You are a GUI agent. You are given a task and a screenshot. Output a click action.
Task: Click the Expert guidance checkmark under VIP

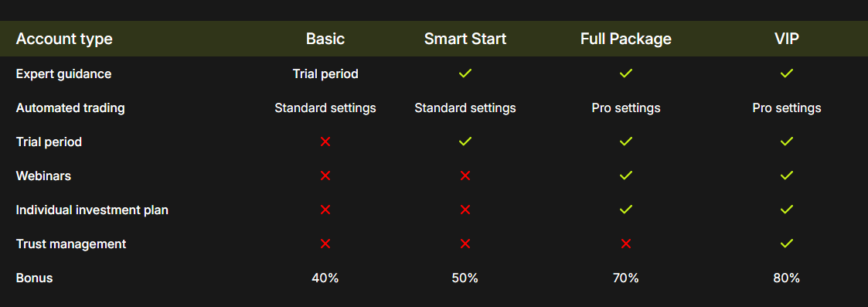tap(786, 73)
